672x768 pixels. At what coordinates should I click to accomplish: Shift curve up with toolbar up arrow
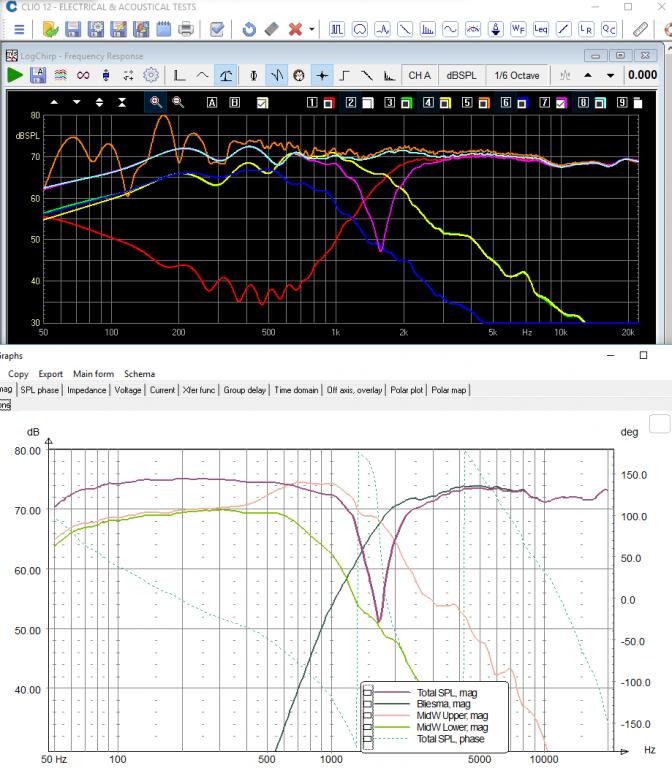[588, 75]
